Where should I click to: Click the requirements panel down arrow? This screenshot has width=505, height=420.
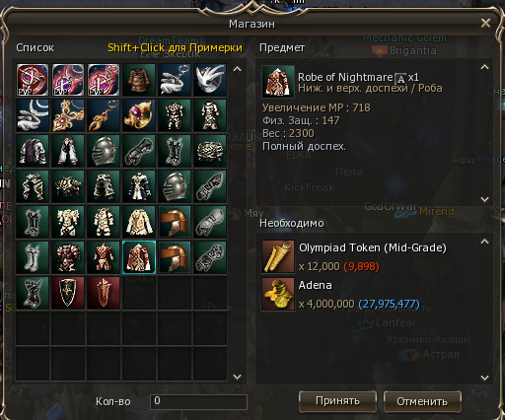tap(484, 378)
